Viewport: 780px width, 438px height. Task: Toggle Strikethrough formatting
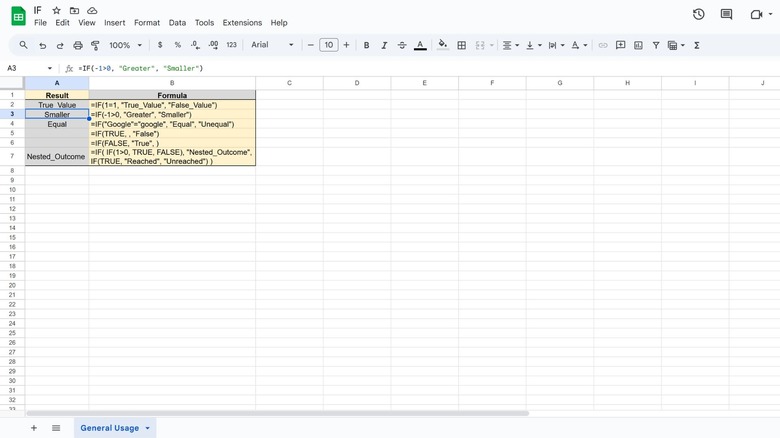pos(402,45)
